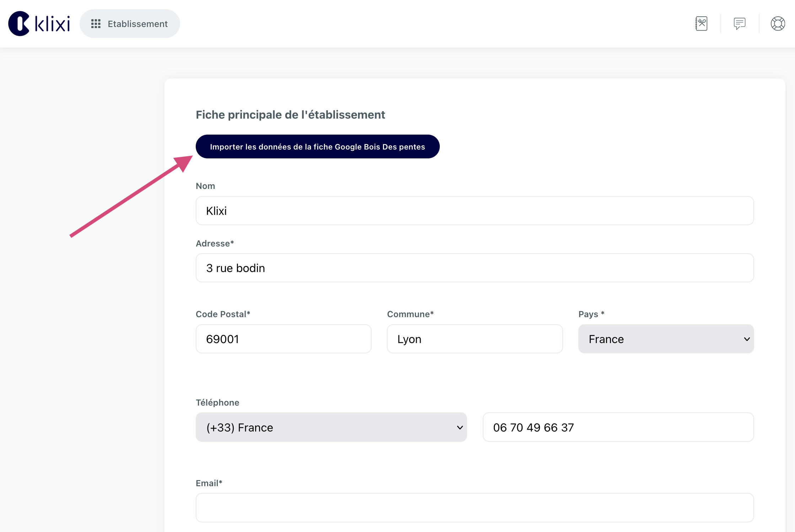Click the Klixi logo icon

click(19, 24)
